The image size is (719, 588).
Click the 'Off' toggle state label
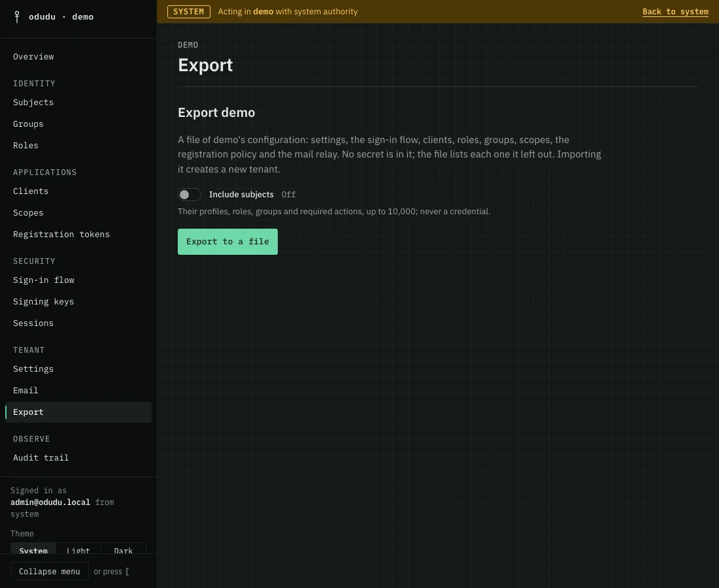click(x=288, y=195)
